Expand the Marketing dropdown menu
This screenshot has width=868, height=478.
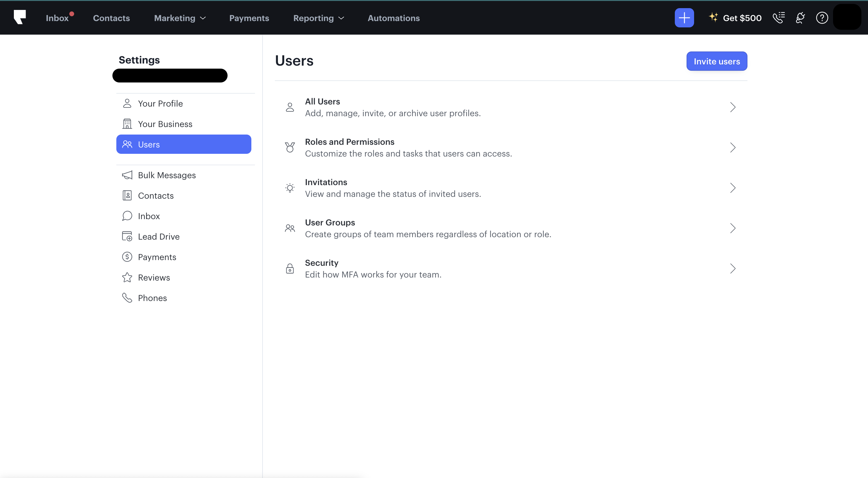pyautogui.click(x=180, y=18)
